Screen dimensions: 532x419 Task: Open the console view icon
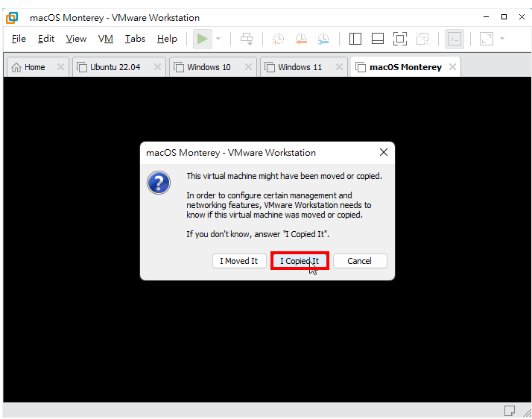point(455,39)
